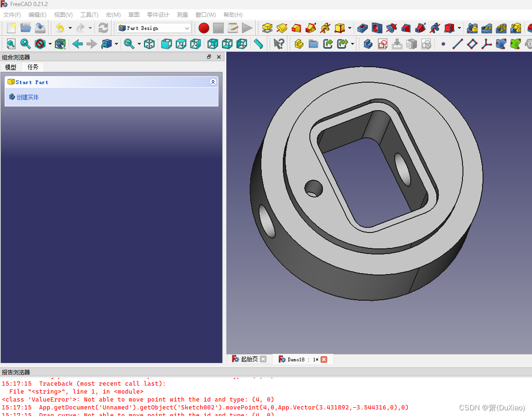Viewport: 532px width, 416px height.
Task: Collapse the Start Part task panel
Action: click(213, 82)
